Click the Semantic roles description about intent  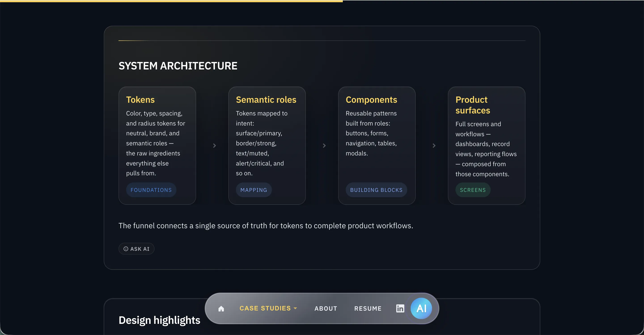[261, 143]
